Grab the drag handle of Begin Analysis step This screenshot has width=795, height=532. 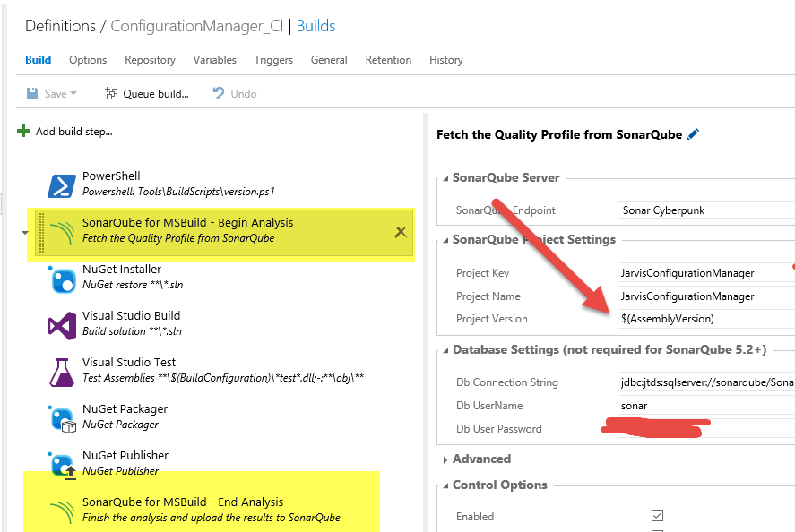click(x=41, y=233)
